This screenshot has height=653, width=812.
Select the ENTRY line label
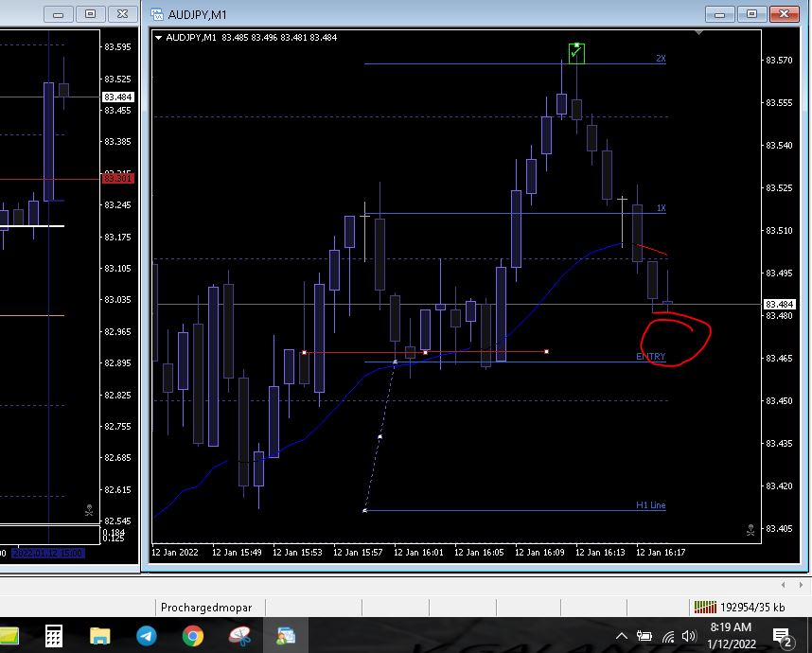coord(650,356)
